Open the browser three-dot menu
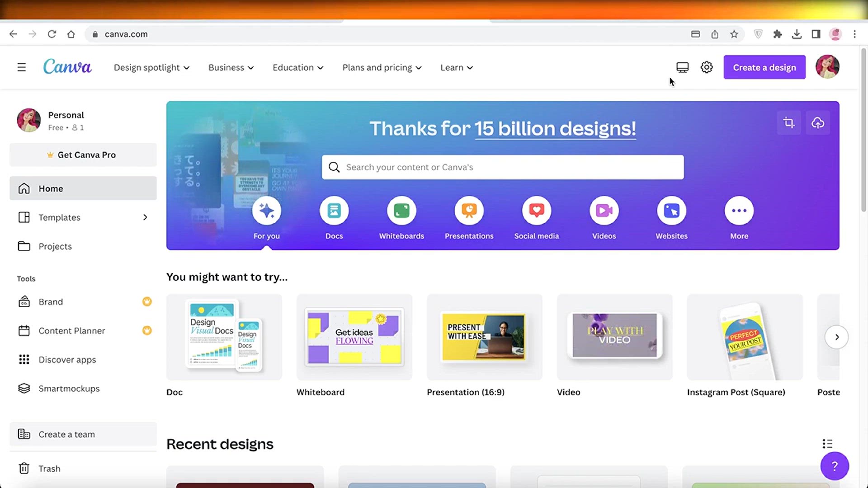Image resolution: width=868 pixels, height=488 pixels. (x=854, y=34)
